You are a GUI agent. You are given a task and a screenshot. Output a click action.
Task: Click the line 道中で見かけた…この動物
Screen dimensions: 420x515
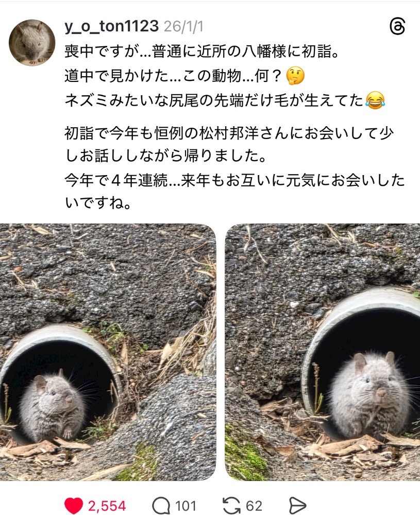point(184,76)
